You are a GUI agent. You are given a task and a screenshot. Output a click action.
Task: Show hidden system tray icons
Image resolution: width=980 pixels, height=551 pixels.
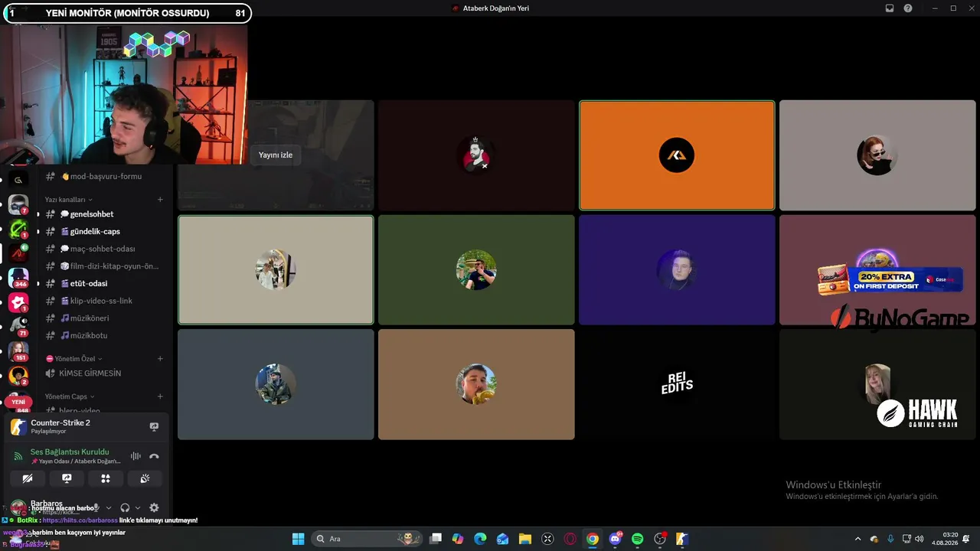pos(857,539)
